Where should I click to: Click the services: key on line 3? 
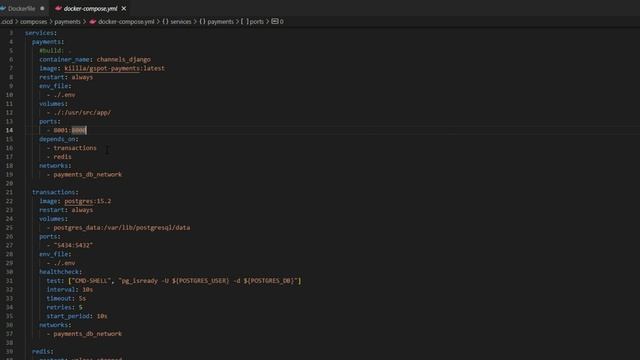(40, 33)
